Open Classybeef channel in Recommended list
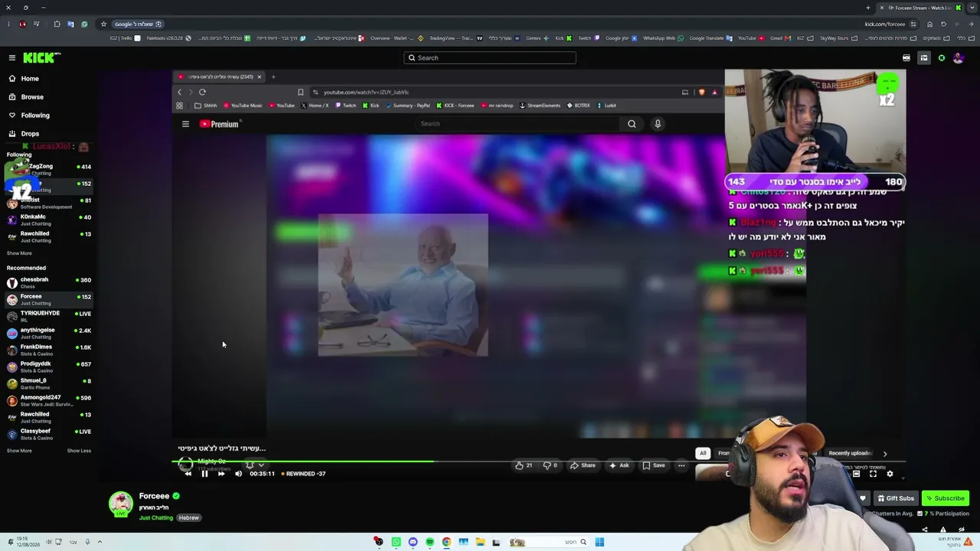This screenshot has height=551, width=980. pos(47,435)
